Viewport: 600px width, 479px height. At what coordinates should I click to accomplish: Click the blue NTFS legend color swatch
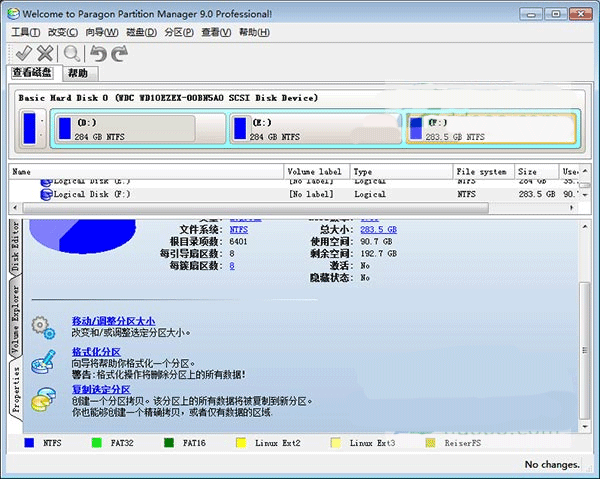29,441
